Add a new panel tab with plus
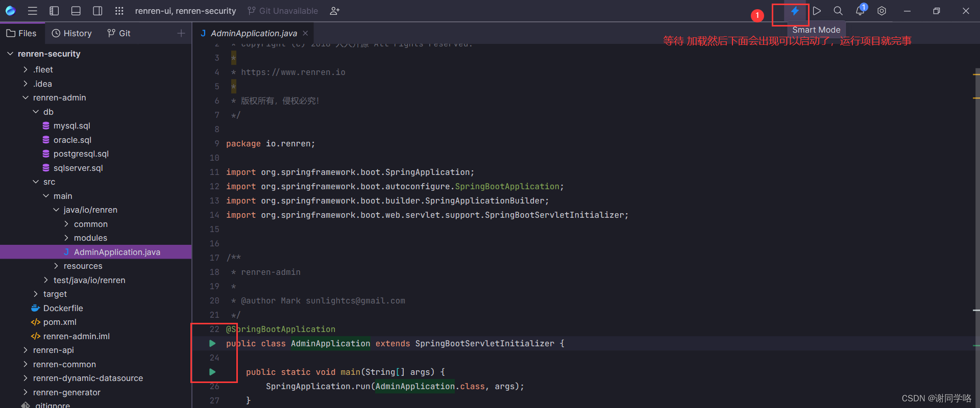This screenshot has height=408, width=980. [181, 33]
